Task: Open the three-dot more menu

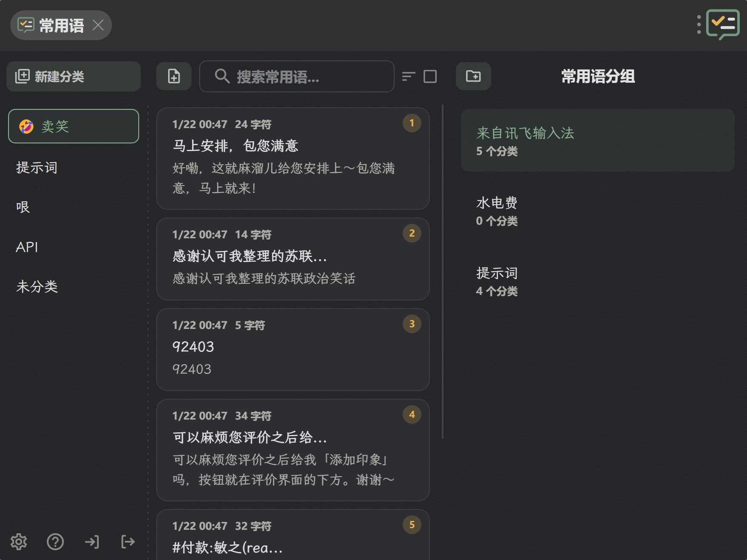Action: pyautogui.click(x=699, y=25)
